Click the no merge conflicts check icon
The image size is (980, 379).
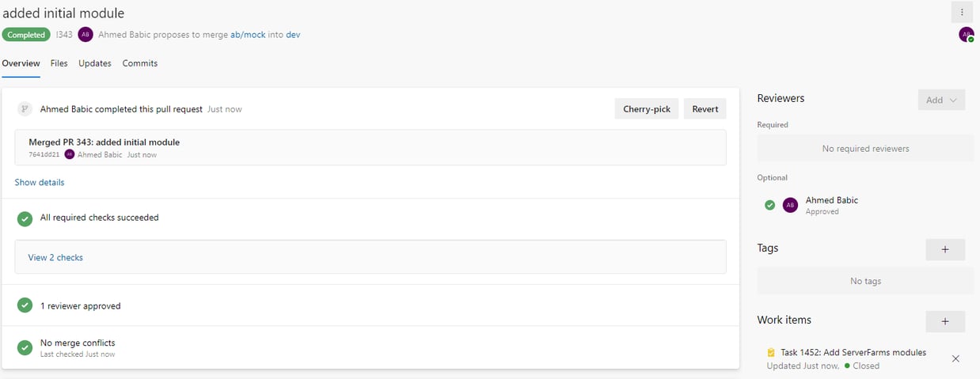pyautogui.click(x=25, y=347)
